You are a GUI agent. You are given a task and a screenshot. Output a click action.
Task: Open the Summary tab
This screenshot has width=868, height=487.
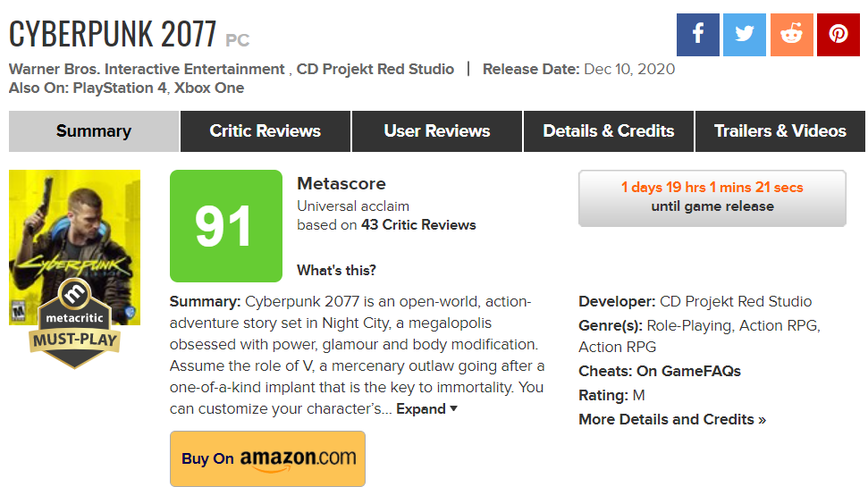[94, 131]
